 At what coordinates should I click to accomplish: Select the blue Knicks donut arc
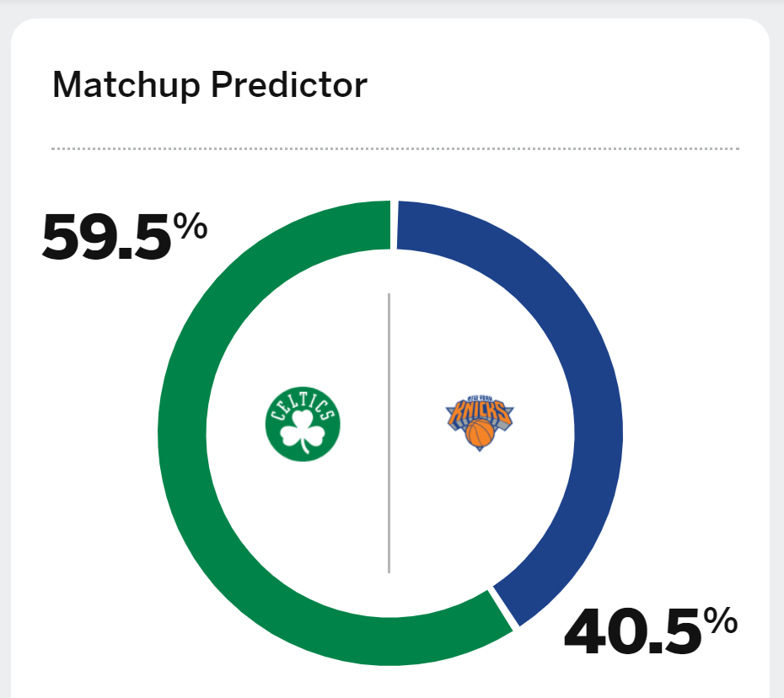coord(598,433)
